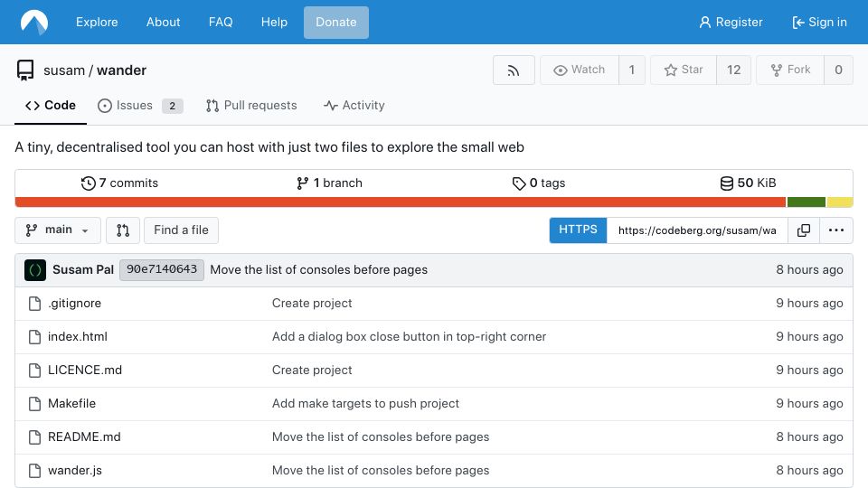Click the clone URL input field

tap(697, 230)
